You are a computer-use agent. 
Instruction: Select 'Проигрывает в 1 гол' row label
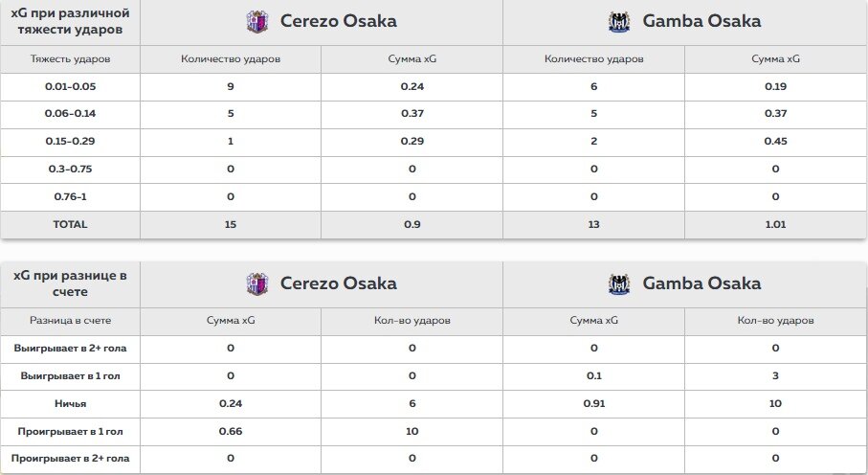click(70, 431)
